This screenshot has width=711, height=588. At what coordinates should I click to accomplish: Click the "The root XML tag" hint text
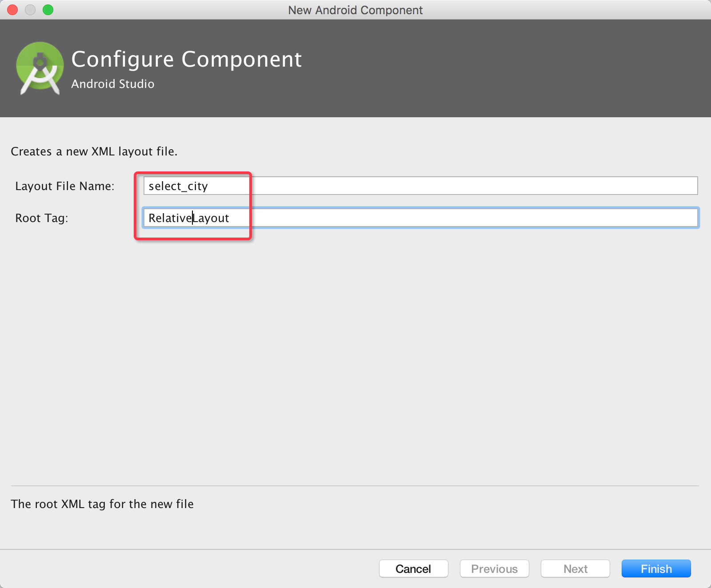(102, 504)
